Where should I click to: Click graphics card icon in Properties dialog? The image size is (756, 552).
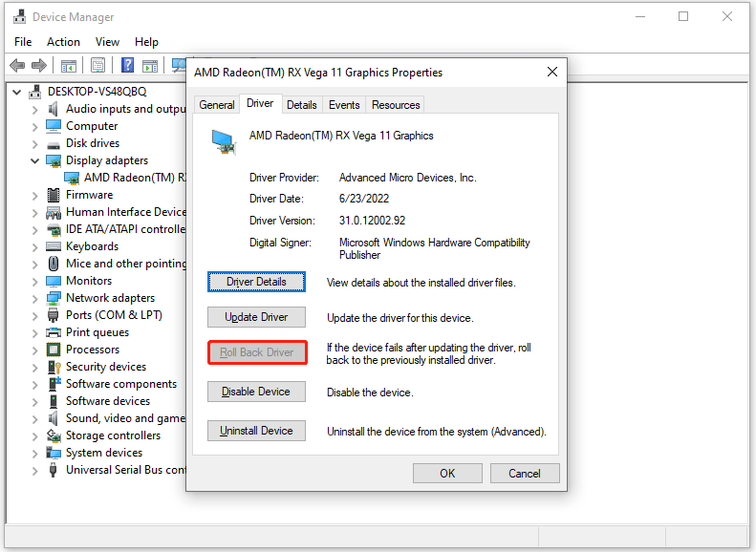(x=224, y=142)
